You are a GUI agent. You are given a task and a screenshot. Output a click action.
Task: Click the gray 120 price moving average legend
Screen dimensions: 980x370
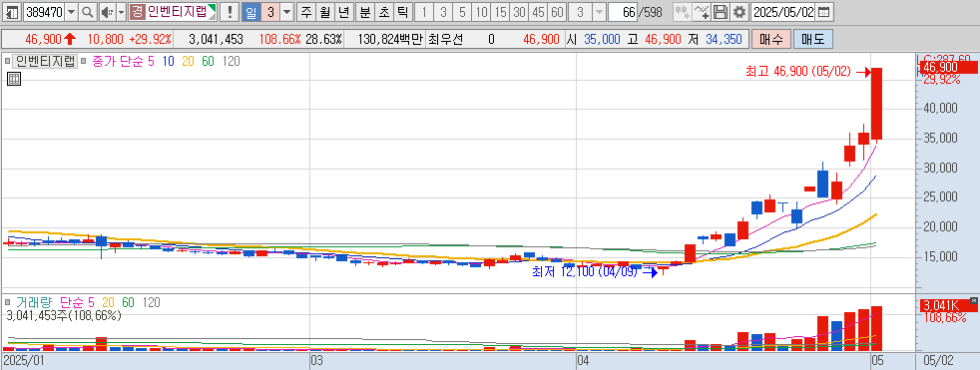coord(232,61)
